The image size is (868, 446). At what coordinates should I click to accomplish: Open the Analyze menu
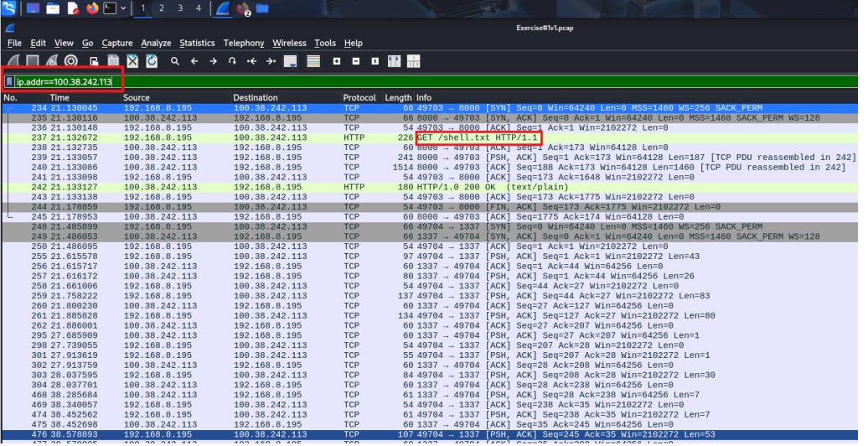tap(156, 43)
